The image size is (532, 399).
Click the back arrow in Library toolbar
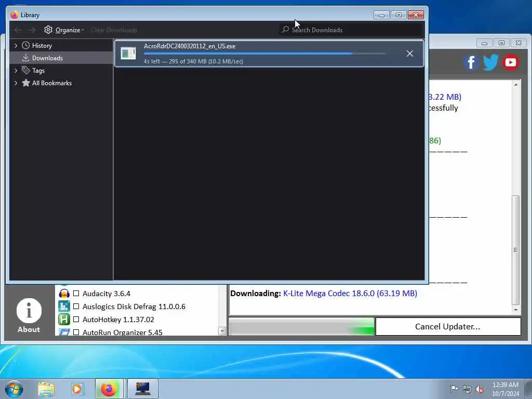[x=18, y=30]
